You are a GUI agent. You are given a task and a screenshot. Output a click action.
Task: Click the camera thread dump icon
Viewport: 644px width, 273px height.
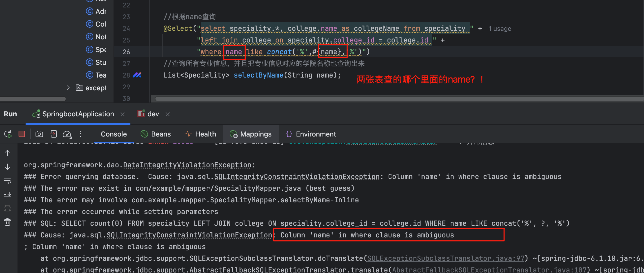[39, 134]
